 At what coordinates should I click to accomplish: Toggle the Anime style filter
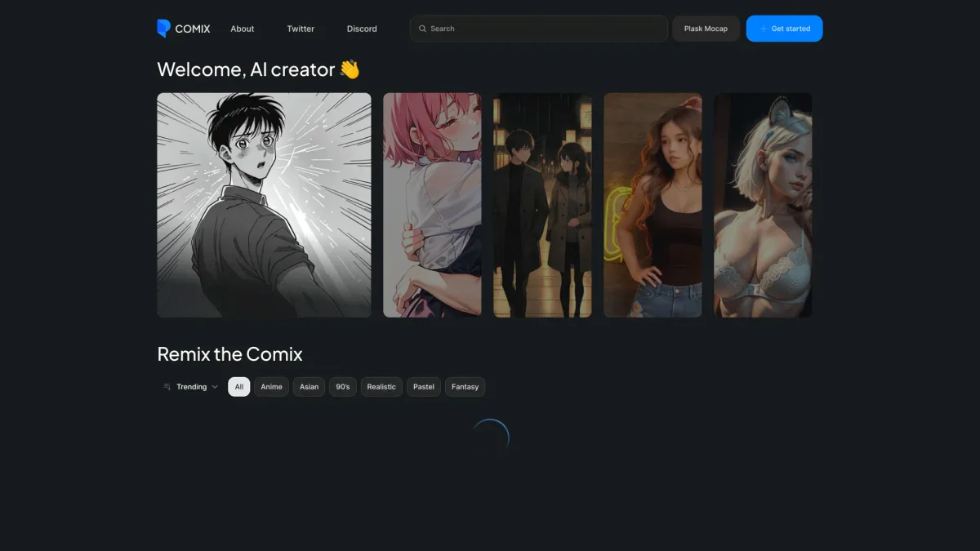click(x=271, y=387)
